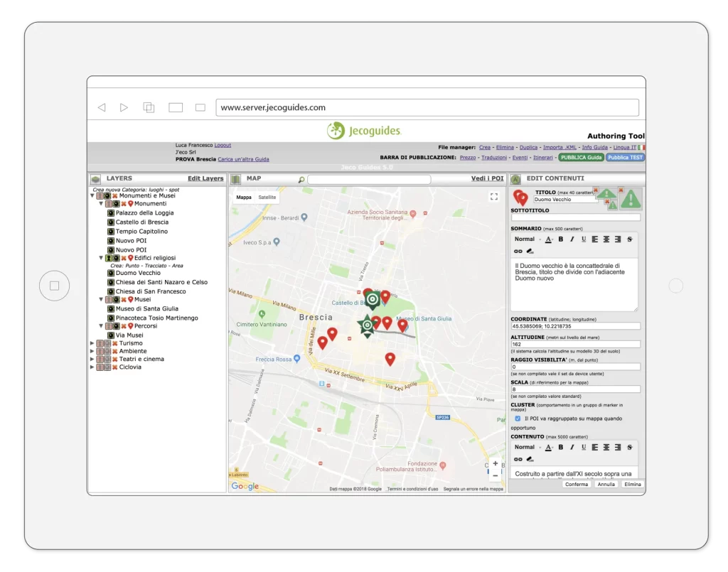This screenshot has width=728, height=572.
Task: Select the Mappa map type tab
Action: [x=244, y=198]
